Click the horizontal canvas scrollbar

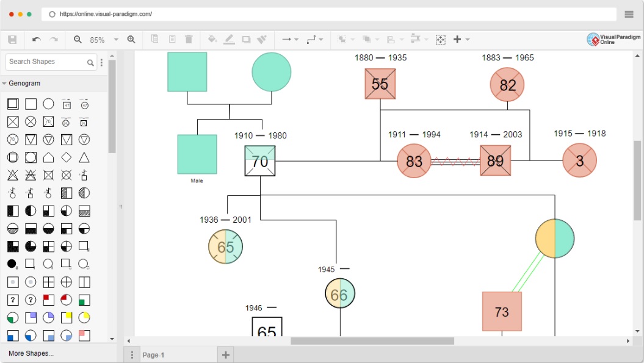point(372,341)
